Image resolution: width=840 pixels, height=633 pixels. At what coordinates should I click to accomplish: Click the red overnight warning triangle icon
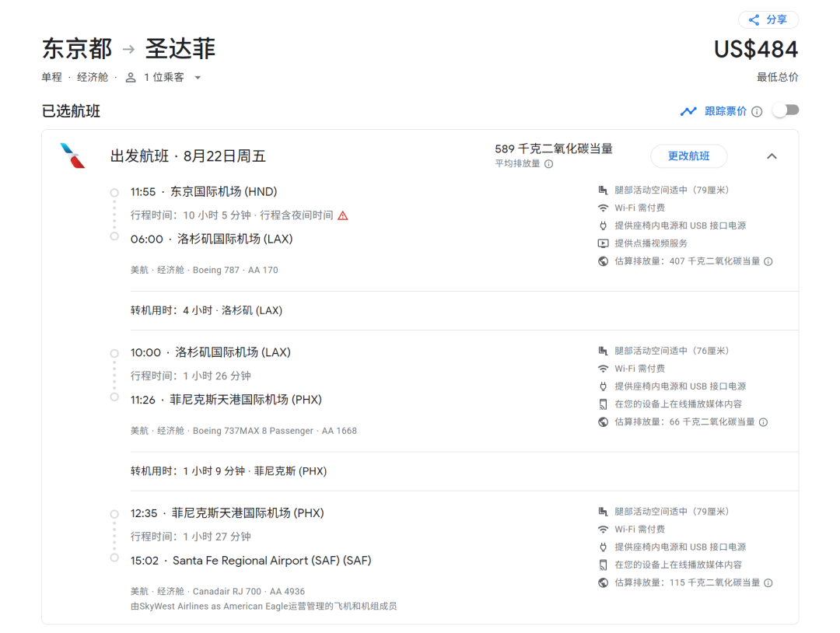click(343, 215)
